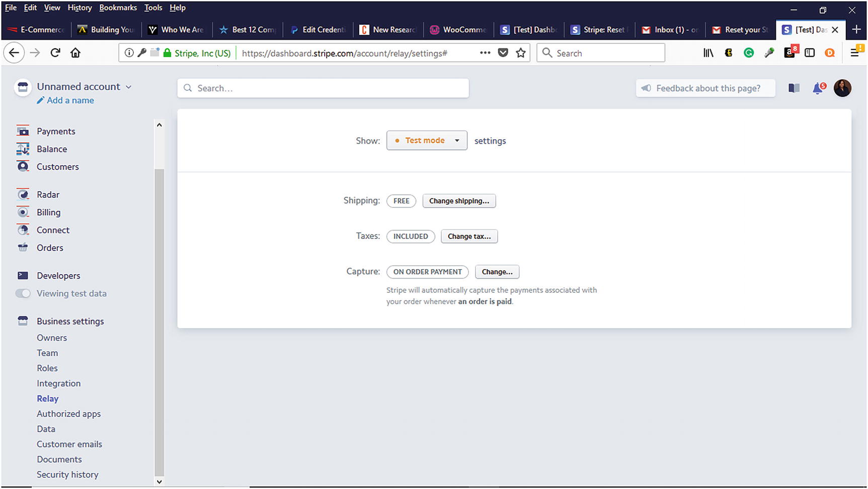Screen dimensions: 868x489
Task: Open the Relay settings link
Action: 48,398
